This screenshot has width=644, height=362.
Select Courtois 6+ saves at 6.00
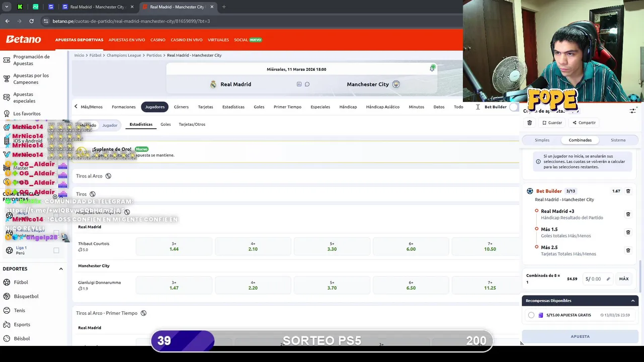pyautogui.click(x=411, y=246)
